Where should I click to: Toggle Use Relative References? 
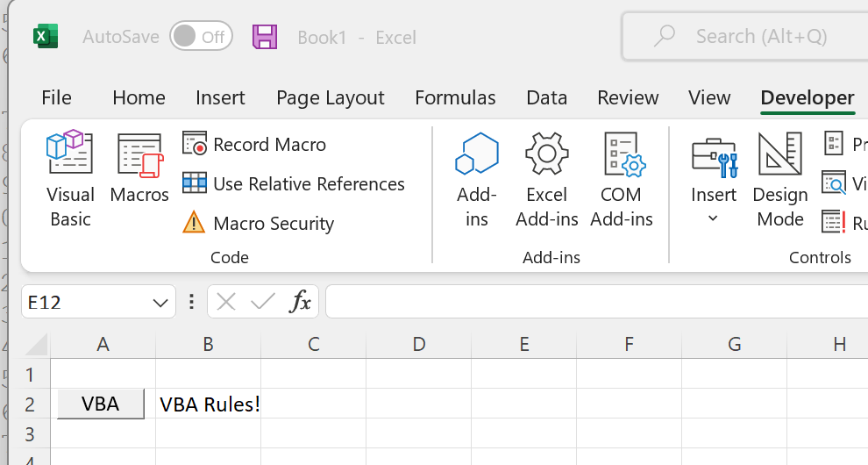(294, 183)
